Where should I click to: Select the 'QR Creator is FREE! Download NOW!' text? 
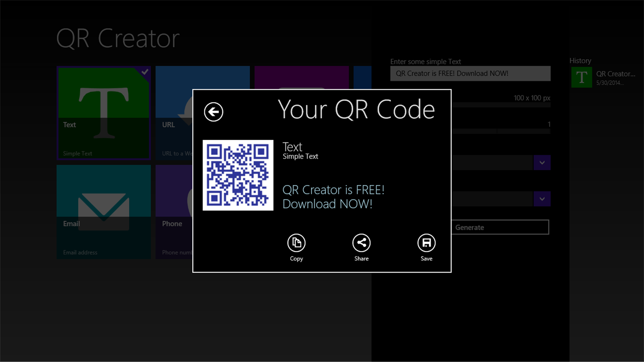coord(334,197)
